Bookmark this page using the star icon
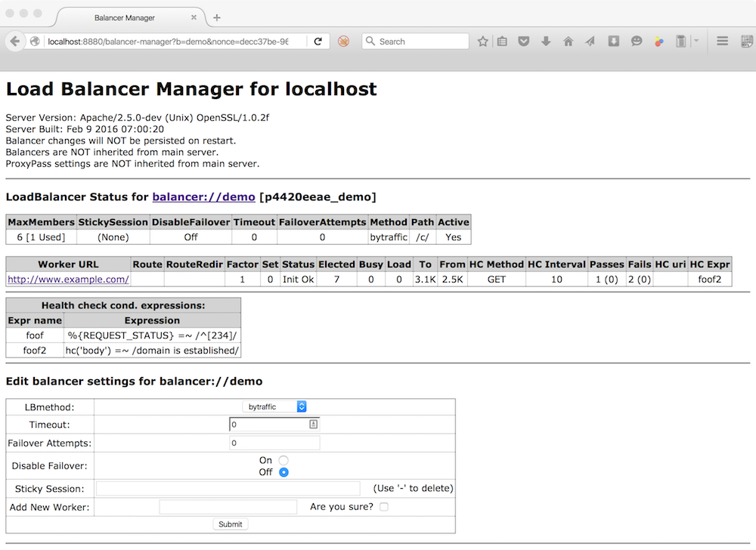Image resolution: width=756 pixels, height=550 pixels. coord(483,41)
